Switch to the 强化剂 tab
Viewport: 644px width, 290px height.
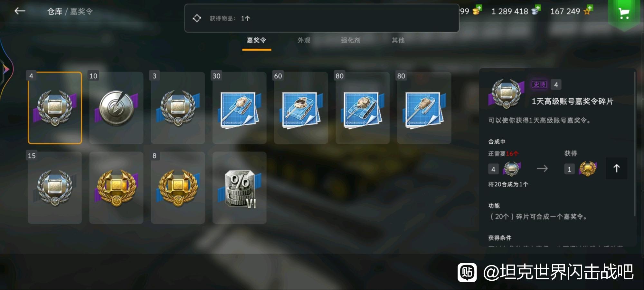(x=351, y=40)
